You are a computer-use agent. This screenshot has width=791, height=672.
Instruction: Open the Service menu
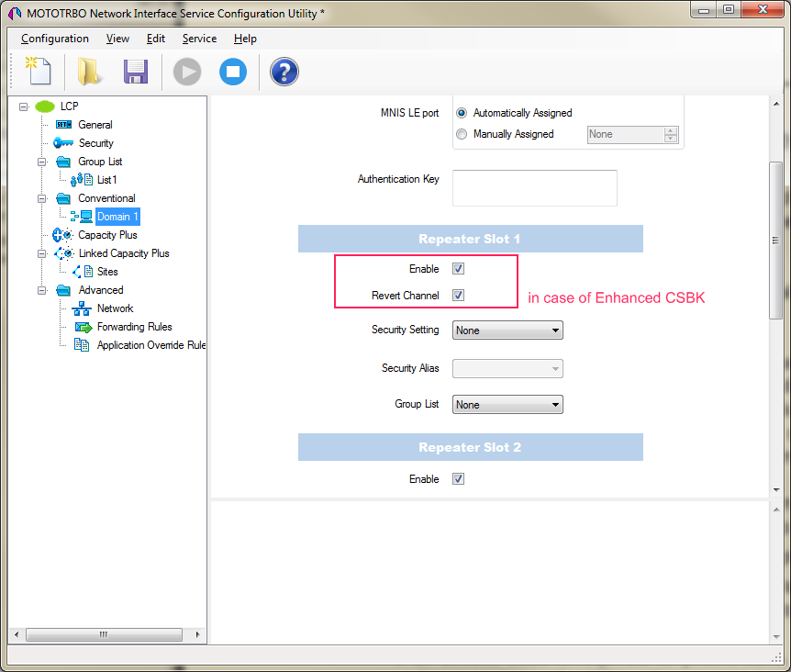coord(199,39)
